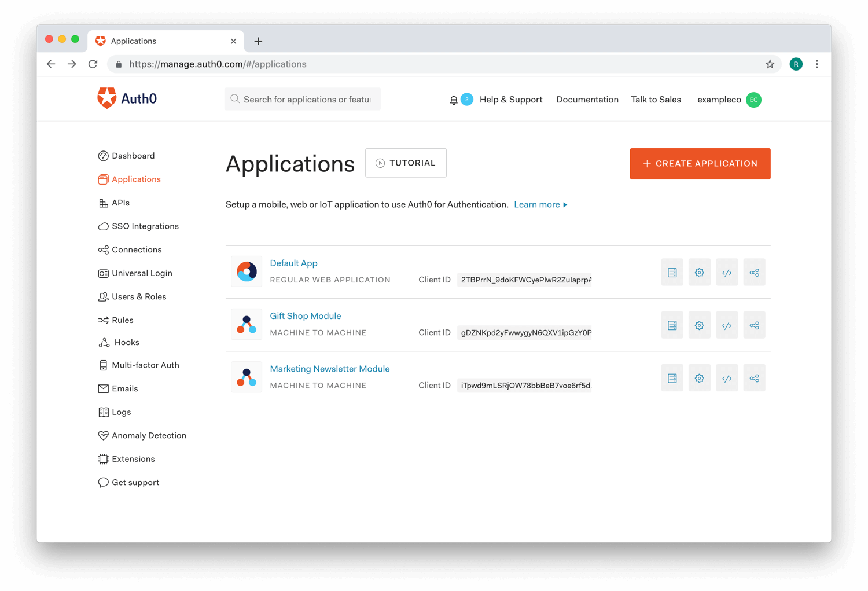The height and width of the screenshot is (591, 868).
Task: Click the REGULAR WEB APPLICATION type label
Action: coord(330,280)
